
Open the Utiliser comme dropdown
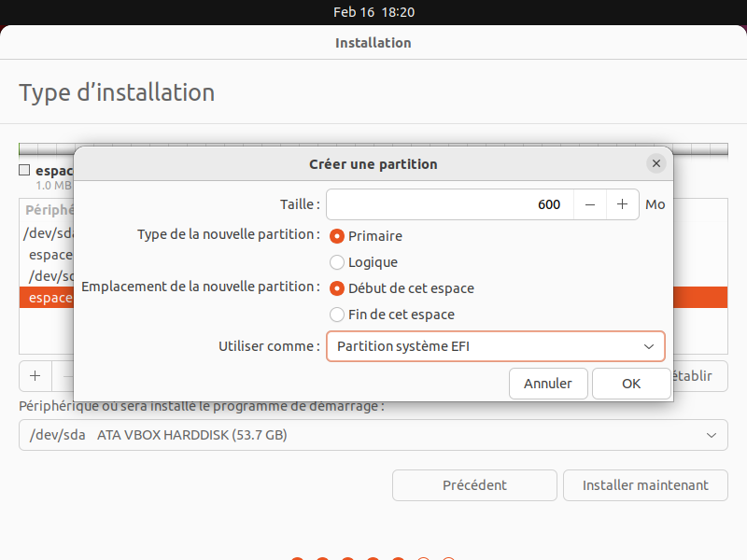pyautogui.click(x=495, y=346)
